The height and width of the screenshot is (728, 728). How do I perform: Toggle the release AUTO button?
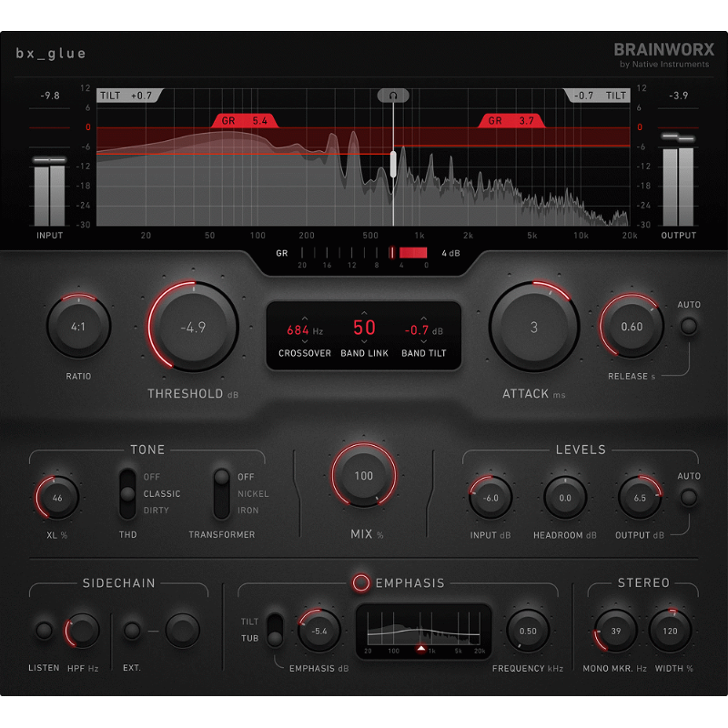click(689, 326)
